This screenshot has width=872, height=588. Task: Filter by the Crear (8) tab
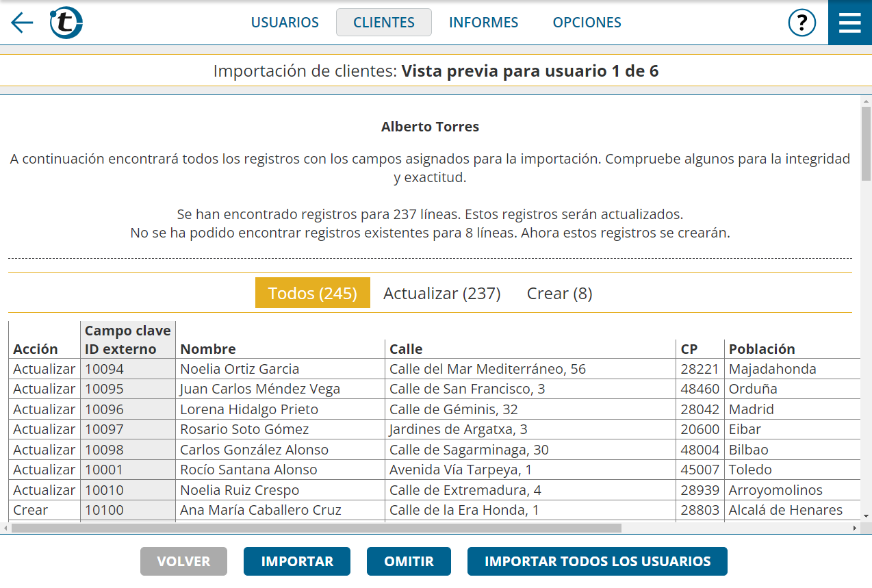click(x=559, y=293)
